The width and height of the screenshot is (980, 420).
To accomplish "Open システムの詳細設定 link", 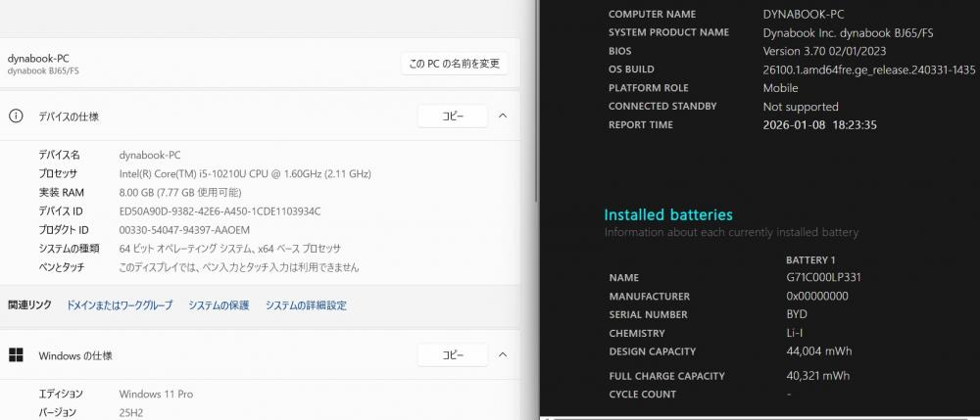I will click(306, 305).
